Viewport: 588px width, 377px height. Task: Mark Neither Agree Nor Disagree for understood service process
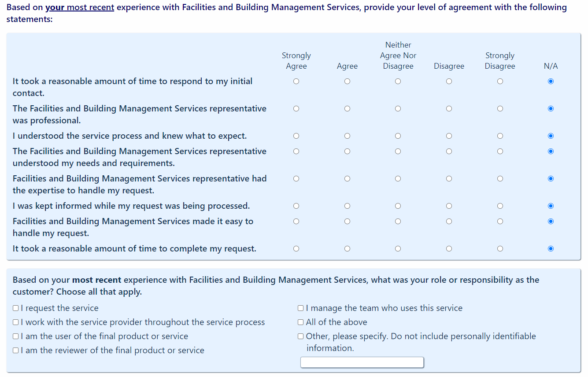pos(398,136)
